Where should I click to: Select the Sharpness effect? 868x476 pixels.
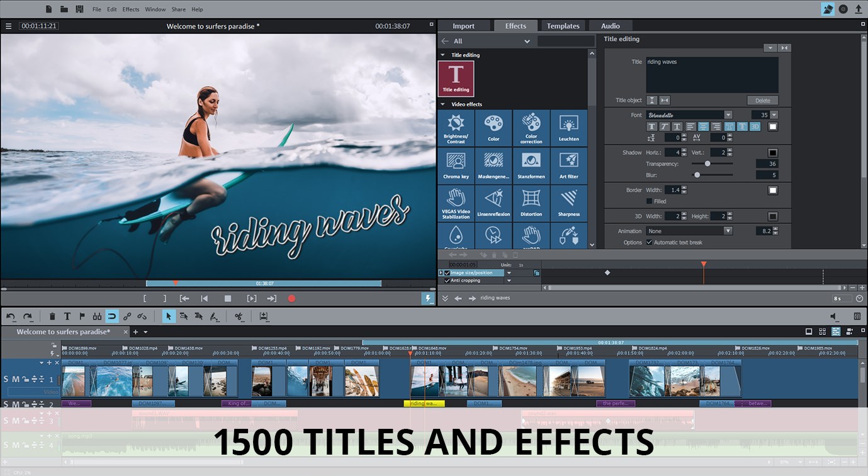(568, 202)
